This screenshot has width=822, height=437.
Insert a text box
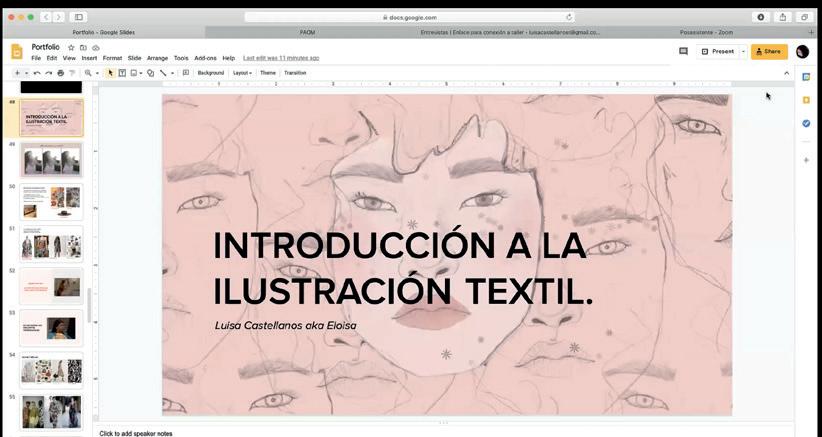pyautogui.click(x=122, y=73)
